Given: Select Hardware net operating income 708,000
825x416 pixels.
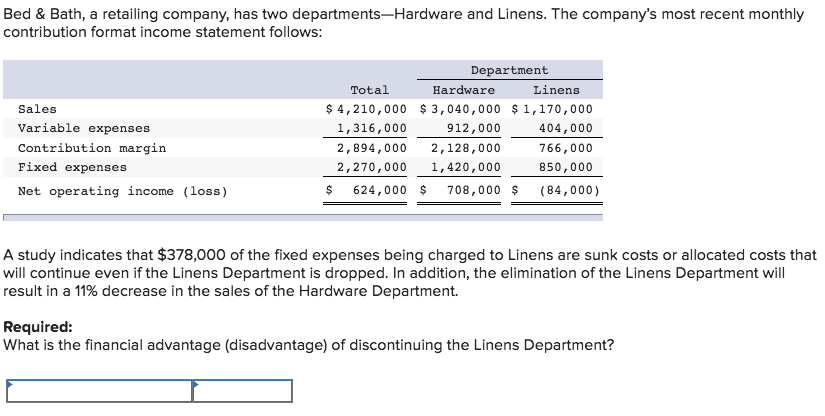Looking at the screenshot, I should pos(474,190).
